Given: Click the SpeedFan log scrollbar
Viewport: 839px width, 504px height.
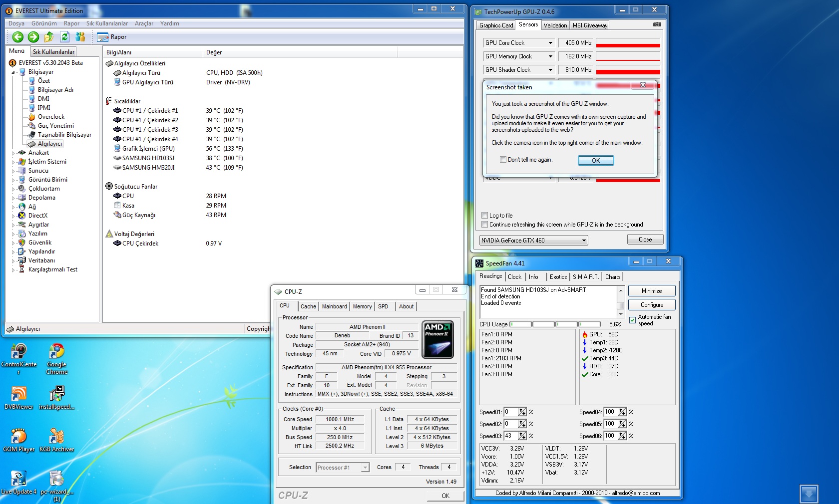Looking at the screenshot, I should pos(621,302).
